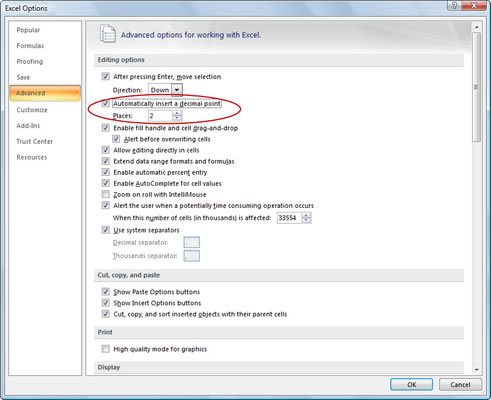Decrease the cells-affected number with down arrow
This screenshot has height=400, width=491.
pos(306,221)
